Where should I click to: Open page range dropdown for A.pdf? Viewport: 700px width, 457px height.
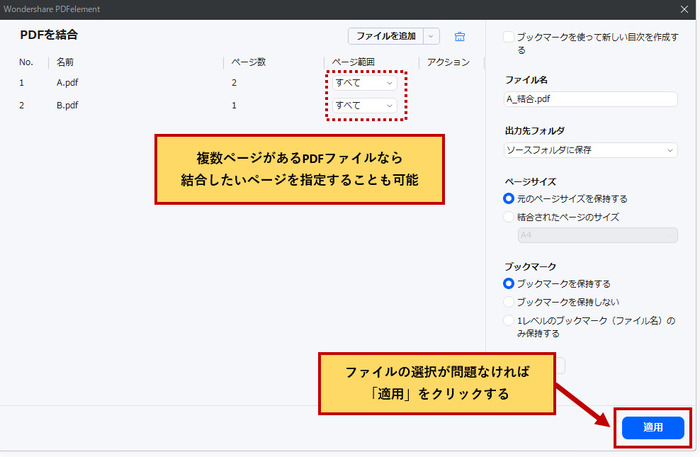pos(365,83)
